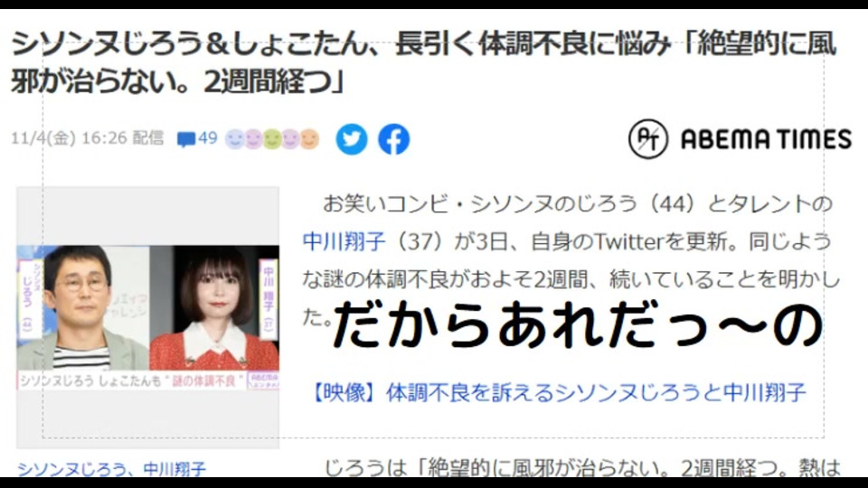Click the large だからあれだっ〜の overlay caption

point(578,326)
